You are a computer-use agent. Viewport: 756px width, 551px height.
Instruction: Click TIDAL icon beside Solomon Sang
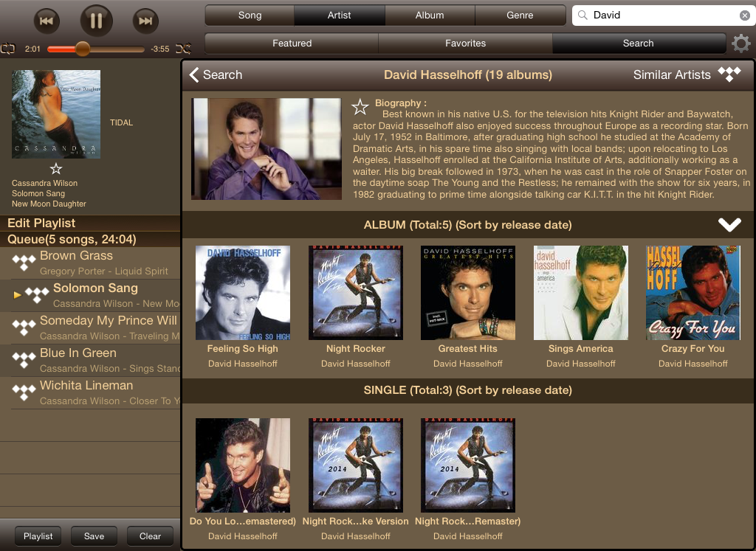37,295
